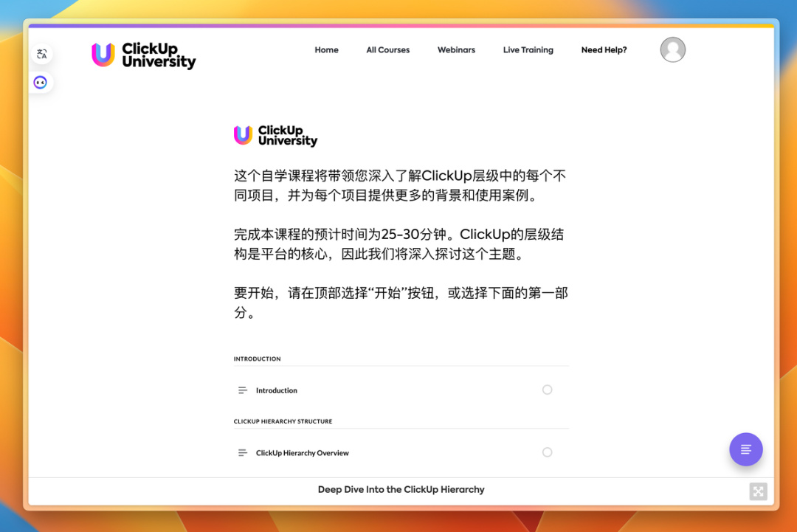This screenshot has width=797, height=532.
Task: Toggle fullscreen with the expand icon
Action: [x=758, y=491]
